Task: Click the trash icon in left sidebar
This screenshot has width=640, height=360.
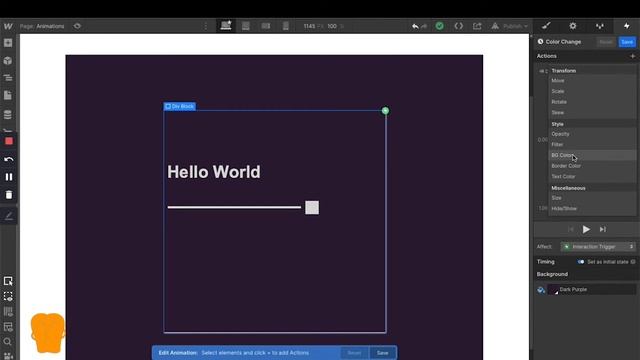Action: [9, 195]
